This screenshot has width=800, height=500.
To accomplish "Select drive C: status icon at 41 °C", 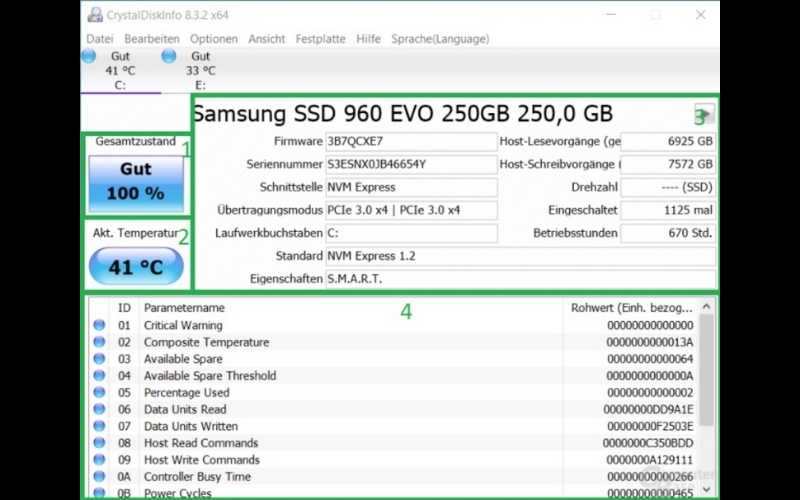I will click(x=89, y=56).
